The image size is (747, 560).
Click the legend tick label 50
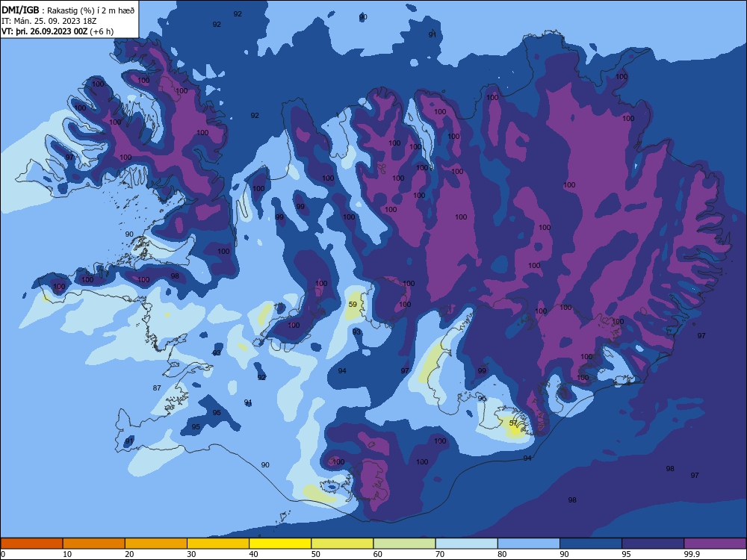(x=315, y=554)
